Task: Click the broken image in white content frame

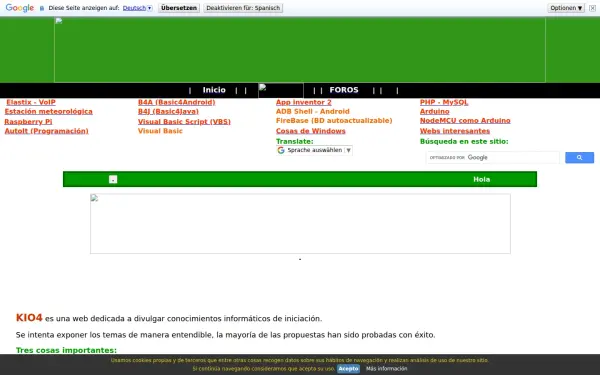Action: click(x=300, y=224)
